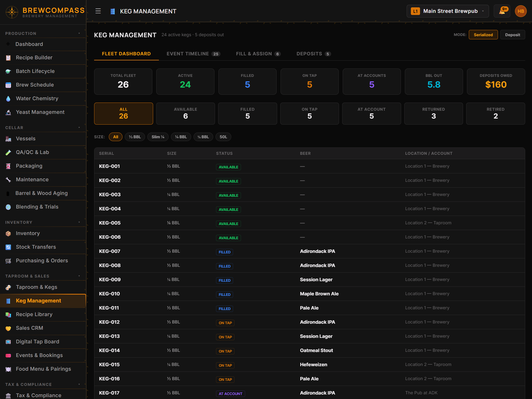This screenshot has width=532, height=399.
Task: Click the Recipe Builder clipboard icon
Action: [x=8, y=58]
